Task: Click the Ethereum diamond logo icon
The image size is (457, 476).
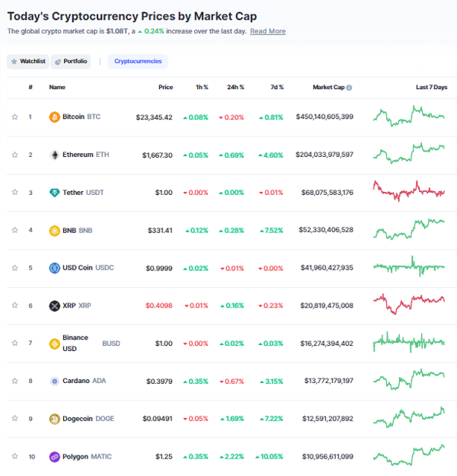Action: (x=54, y=155)
